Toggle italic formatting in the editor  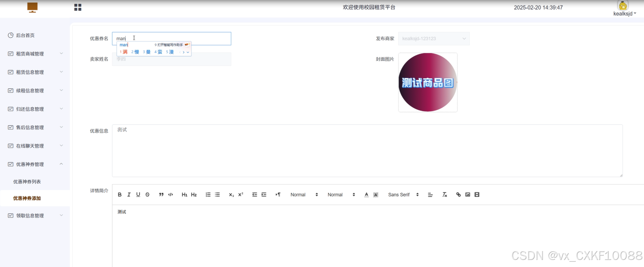pyautogui.click(x=129, y=195)
